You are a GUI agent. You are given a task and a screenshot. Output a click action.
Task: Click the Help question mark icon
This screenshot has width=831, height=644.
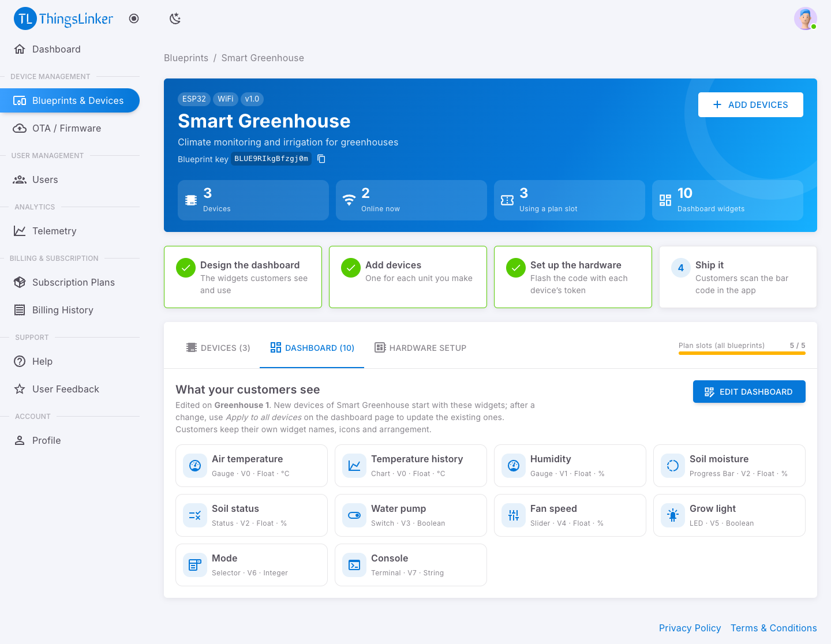(20, 361)
